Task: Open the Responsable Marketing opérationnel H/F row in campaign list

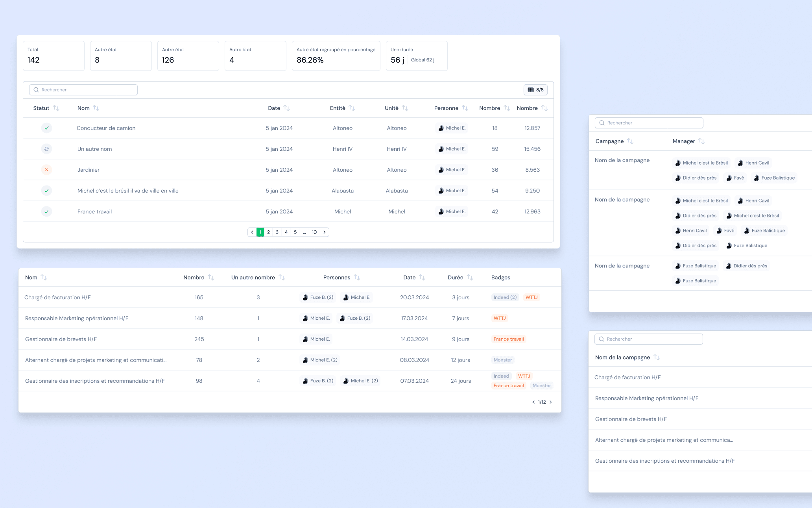Action: (646, 398)
